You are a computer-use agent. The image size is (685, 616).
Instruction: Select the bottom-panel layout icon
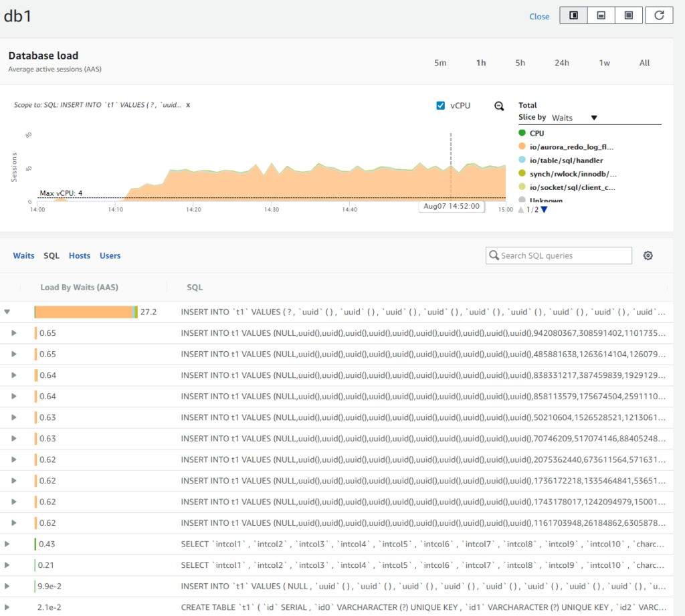(x=601, y=15)
